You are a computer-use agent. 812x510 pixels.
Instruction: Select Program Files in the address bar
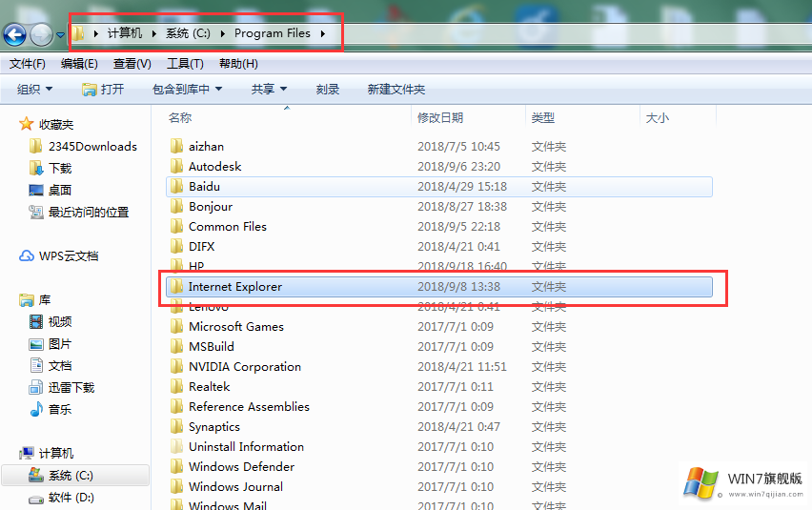pyautogui.click(x=273, y=33)
